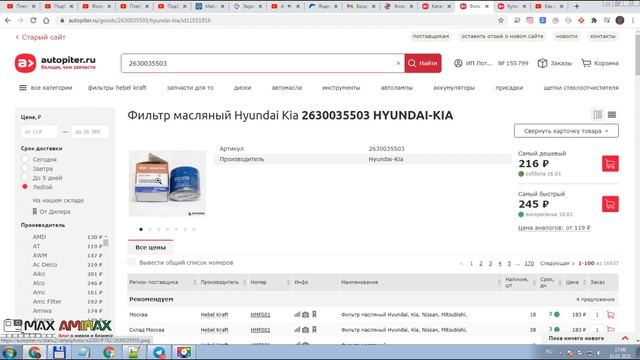The width and height of the screenshot is (640, 360).
Task: Open Hebel Kraft link in Москва row
Action: click(x=214, y=315)
